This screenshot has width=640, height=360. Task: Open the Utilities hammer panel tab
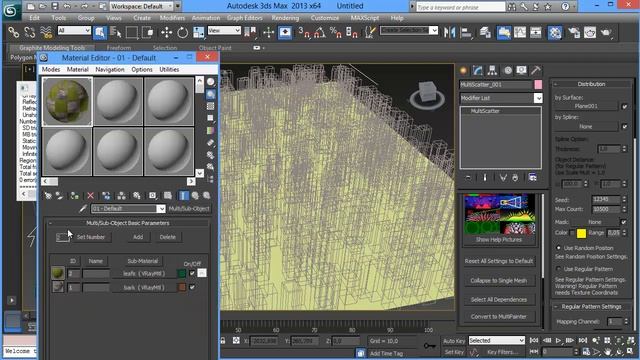[x=536, y=70]
